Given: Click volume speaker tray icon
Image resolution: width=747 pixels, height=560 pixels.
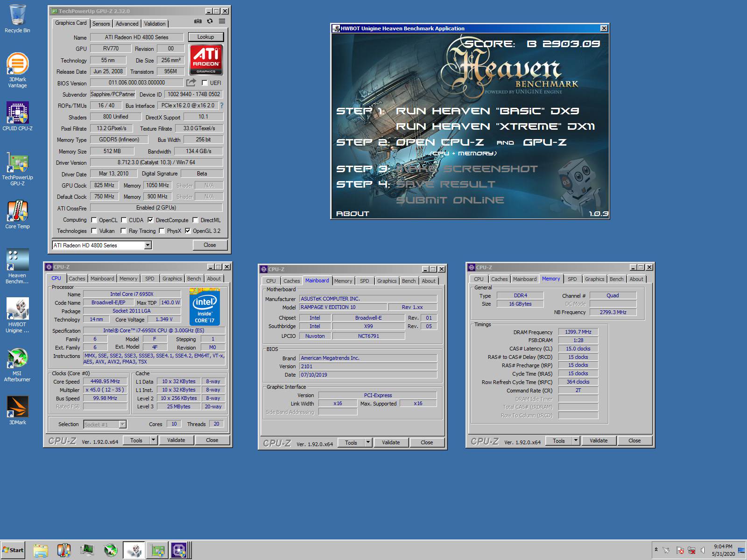Looking at the screenshot, I should pyautogui.click(x=703, y=551).
